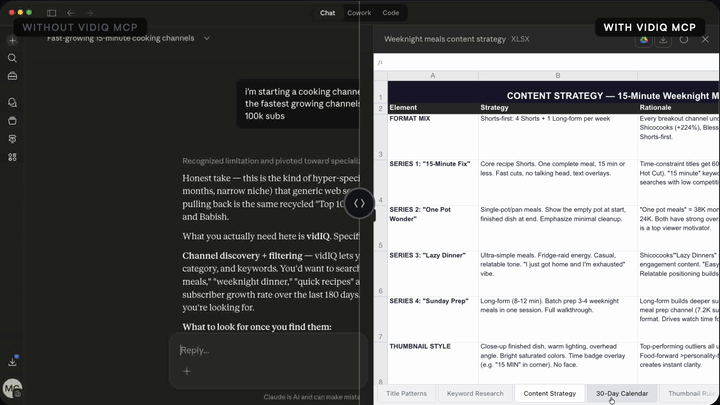The image size is (720, 405).
Task: Open the box-shaped sidebar icon below chats
Action: click(12, 121)
